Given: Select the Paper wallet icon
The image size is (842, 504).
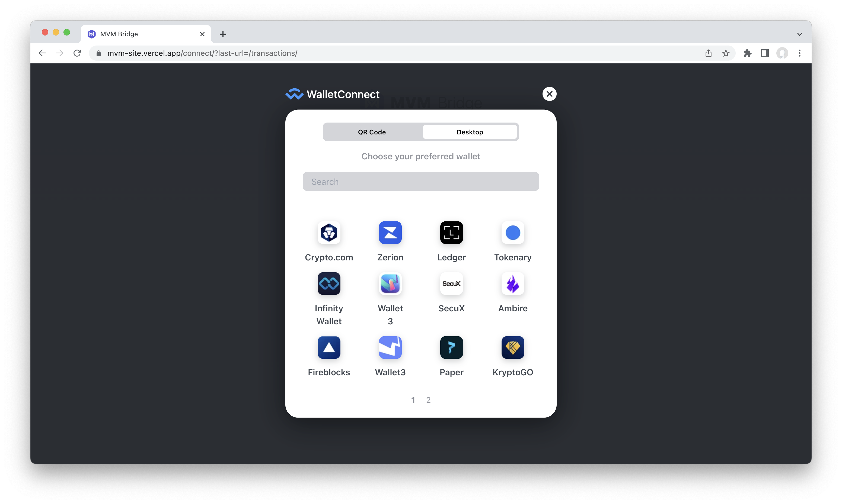Looking at the screenshot, I should click(x=451, y=347).
